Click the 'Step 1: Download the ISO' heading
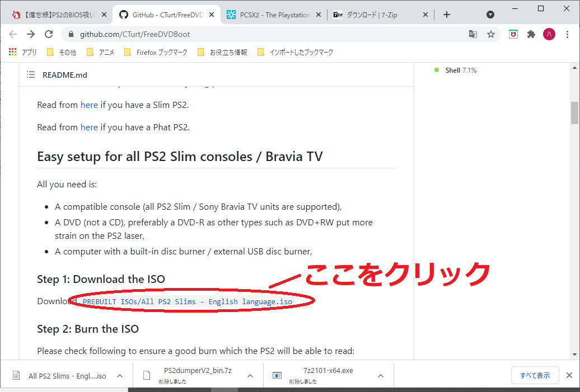 (101, 279)
